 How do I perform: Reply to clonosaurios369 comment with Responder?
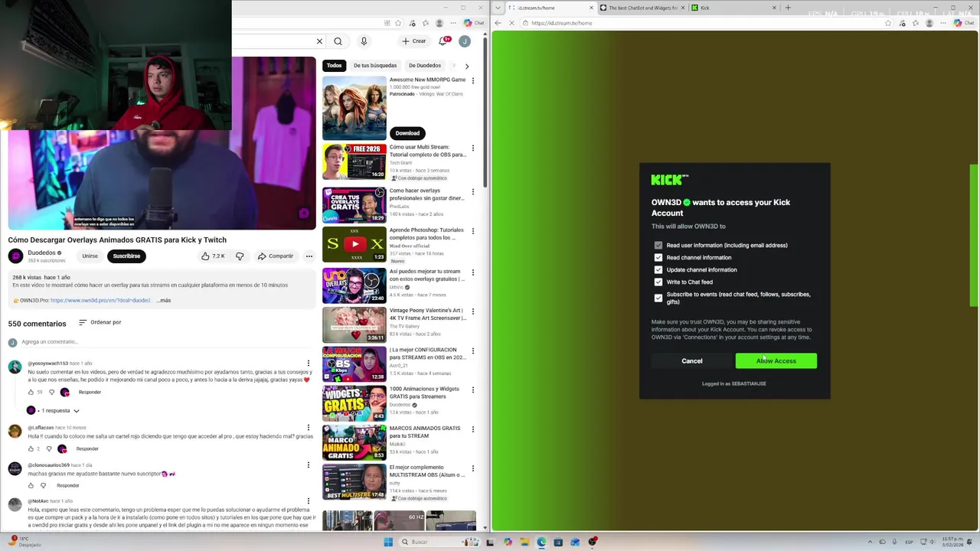tap(67, 485)
